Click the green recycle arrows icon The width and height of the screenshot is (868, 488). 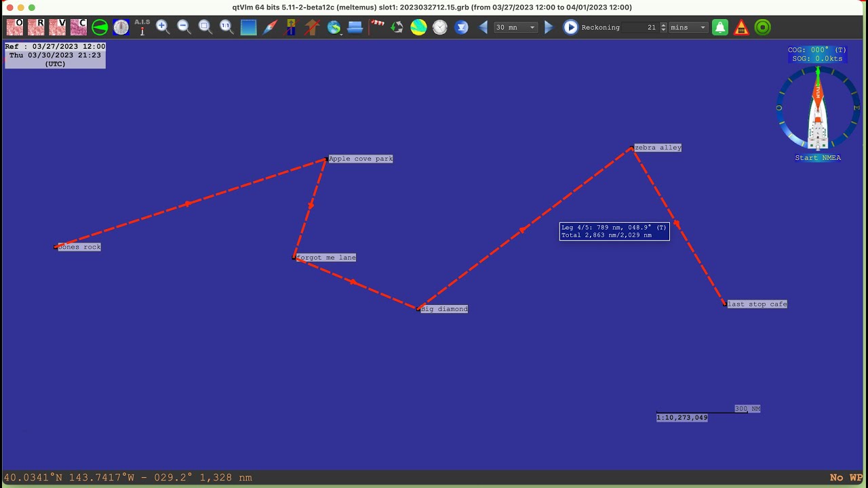click(397, 27)
